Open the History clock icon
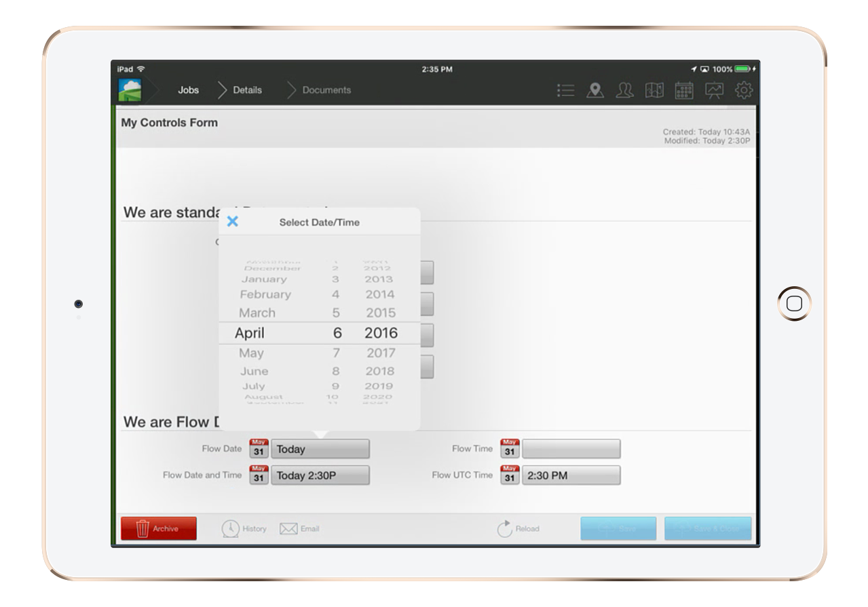The height and width of the screenshot is (607, 868). [231, 529]
